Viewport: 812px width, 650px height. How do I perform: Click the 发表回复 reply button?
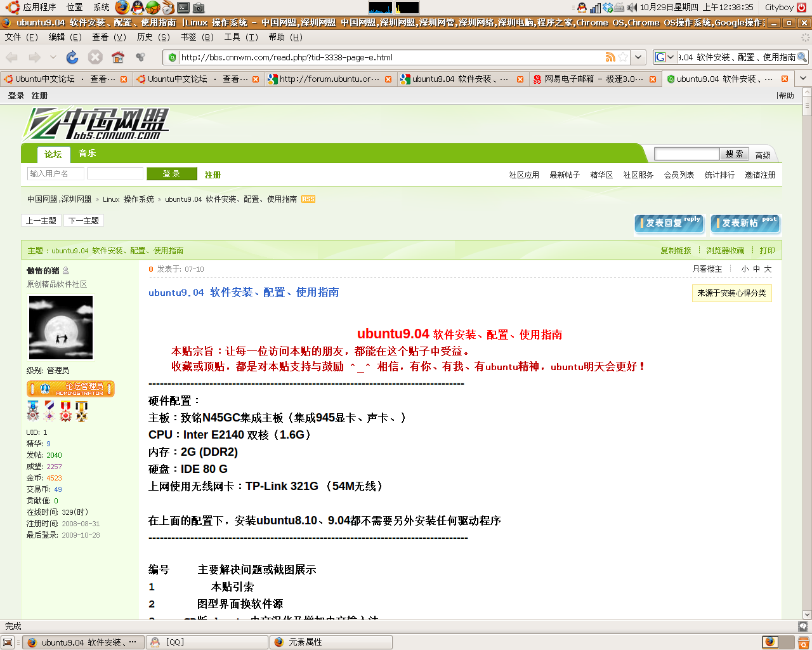point(669,223)
